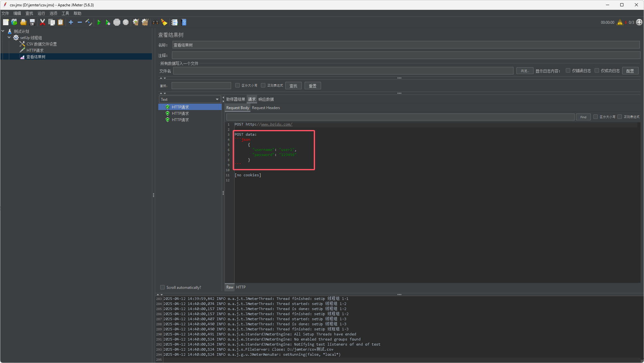The width and height of the screenshot is (644, 363).
Task: Select the Cut scissors icon in toolbar
Action: click(x=43, y=22)
